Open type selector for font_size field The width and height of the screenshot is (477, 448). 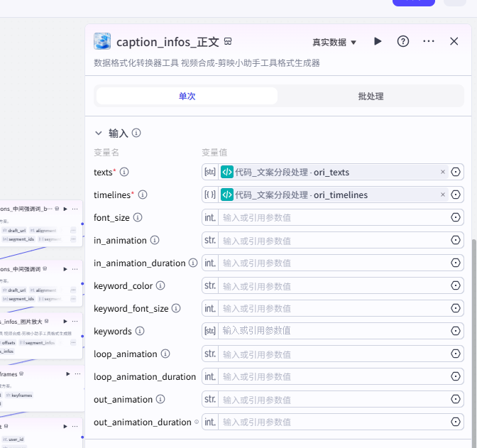point(210,217)
